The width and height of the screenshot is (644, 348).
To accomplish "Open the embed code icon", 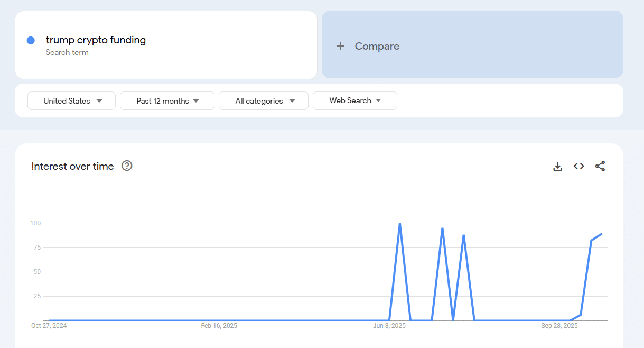I will coord(579,166).
